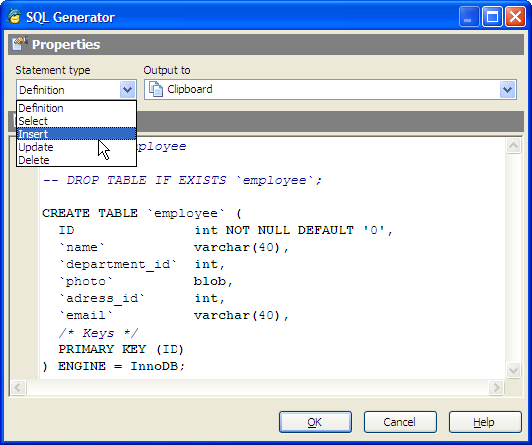Click the Clipboard icon in Output to field
The height and width of the screenshot is (445, 532).
pos(156,90)
